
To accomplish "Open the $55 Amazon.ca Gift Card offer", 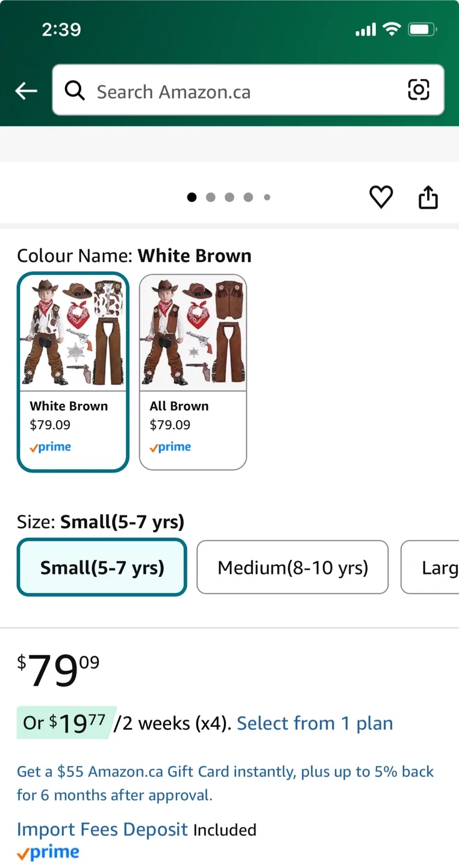I will pos(225,783).
